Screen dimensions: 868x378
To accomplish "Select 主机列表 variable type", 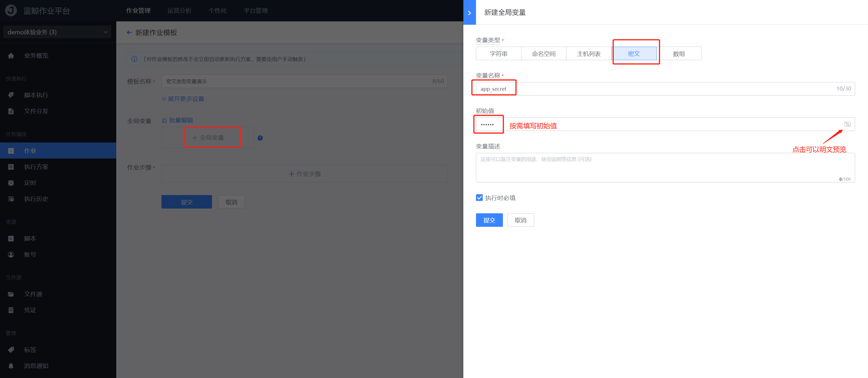I will (589, 54).
